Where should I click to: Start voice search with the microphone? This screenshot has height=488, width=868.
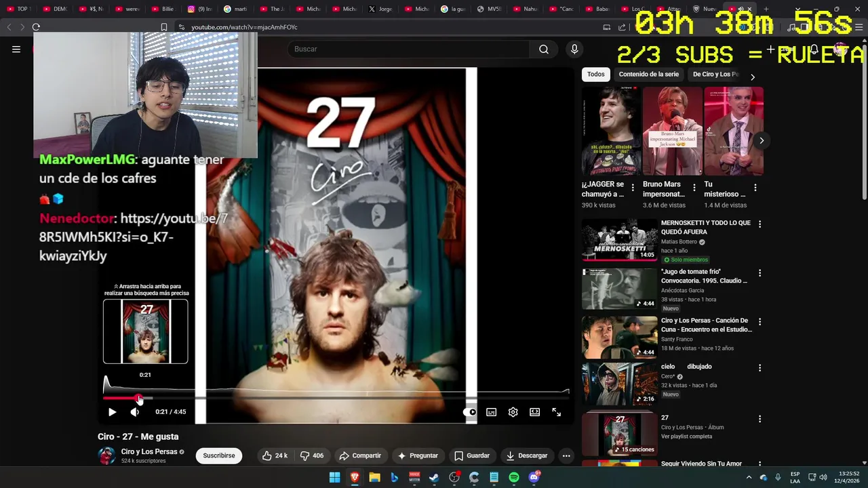pos(574,49)
